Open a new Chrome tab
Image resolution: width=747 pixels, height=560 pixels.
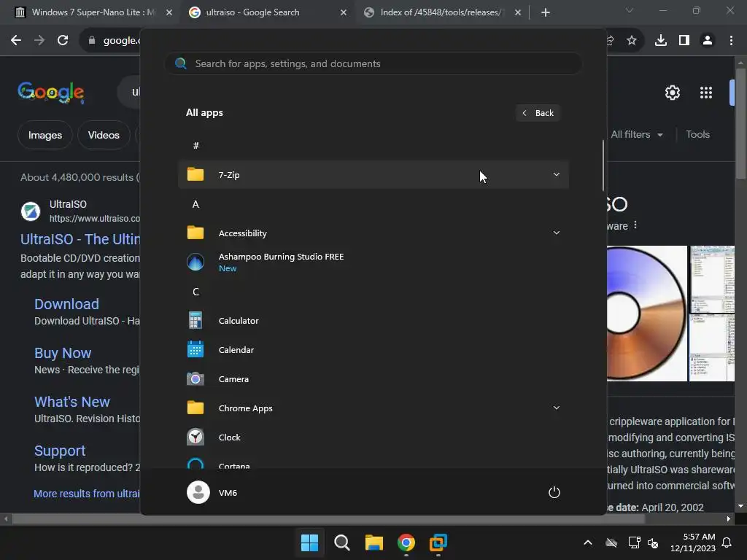(x=546, y=12)
